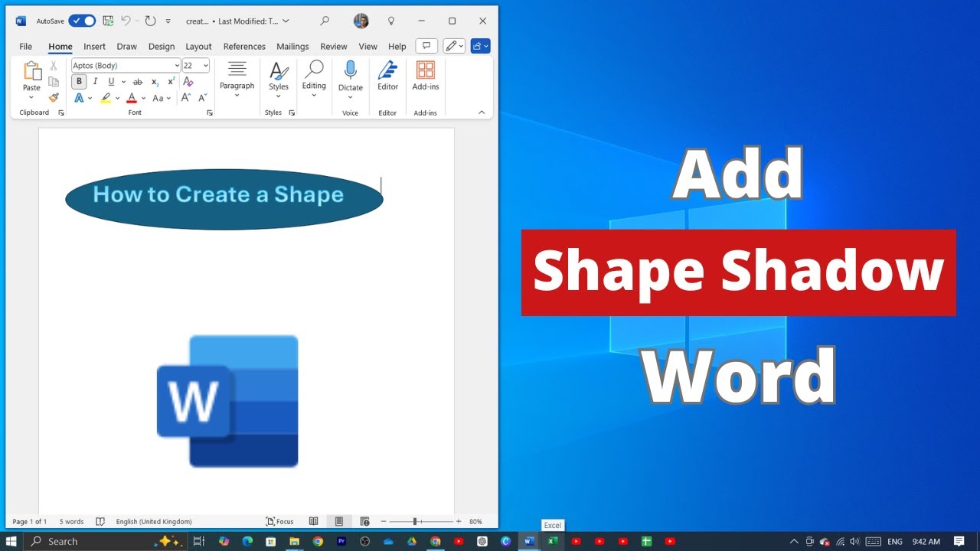Toggle Strikethrough formatting
Viewport: 980px width, 551px height.
click(138, 82)
